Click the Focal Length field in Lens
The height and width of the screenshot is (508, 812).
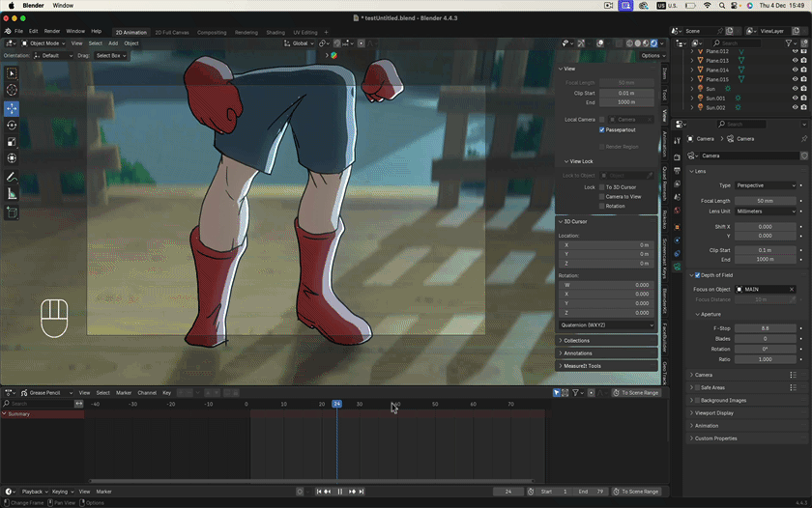(766, 201)
